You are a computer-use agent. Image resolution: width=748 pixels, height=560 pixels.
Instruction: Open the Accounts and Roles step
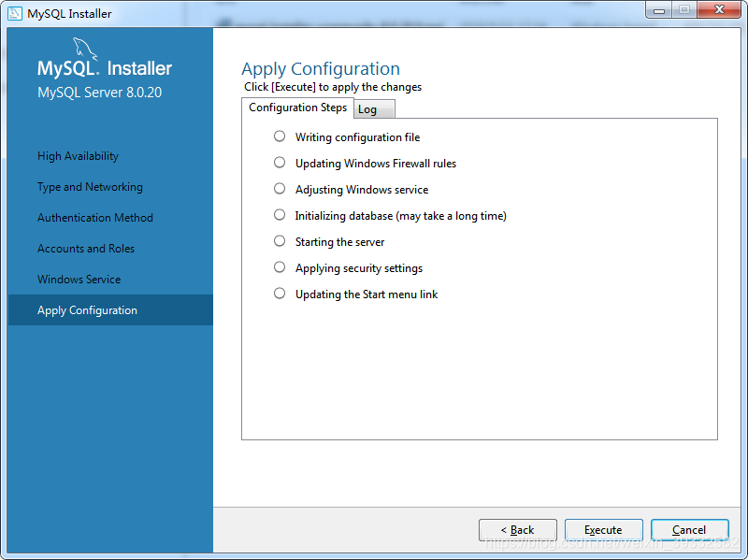click(86, 249)
